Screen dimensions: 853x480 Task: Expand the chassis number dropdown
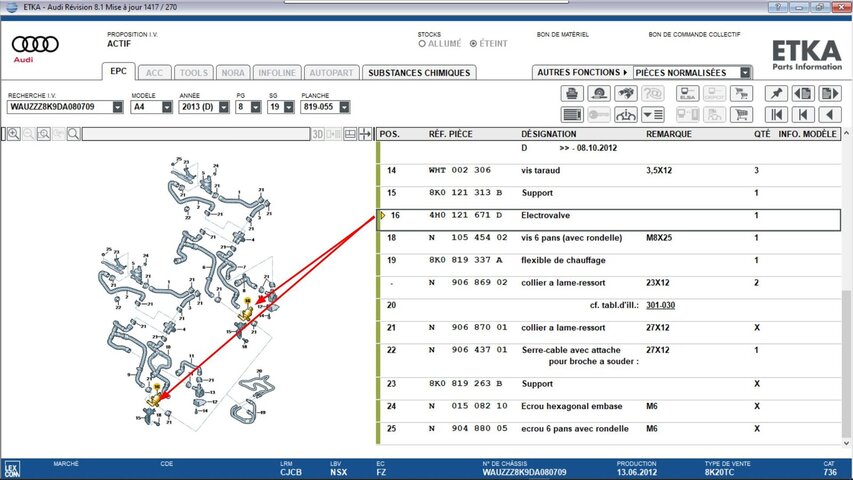click(118, 107)
